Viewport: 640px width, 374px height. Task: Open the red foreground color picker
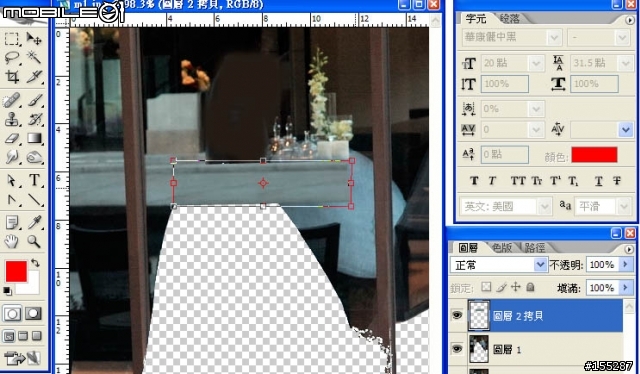click(16, 272)
